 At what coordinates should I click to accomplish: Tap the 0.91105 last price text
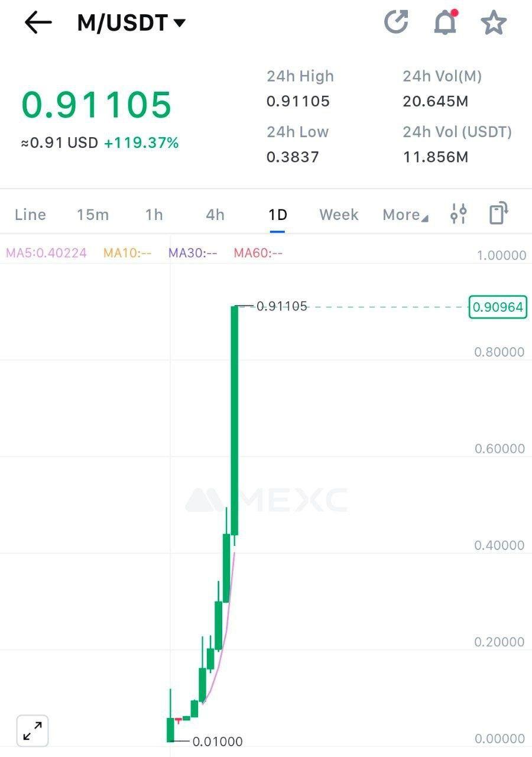click(96, 105)
